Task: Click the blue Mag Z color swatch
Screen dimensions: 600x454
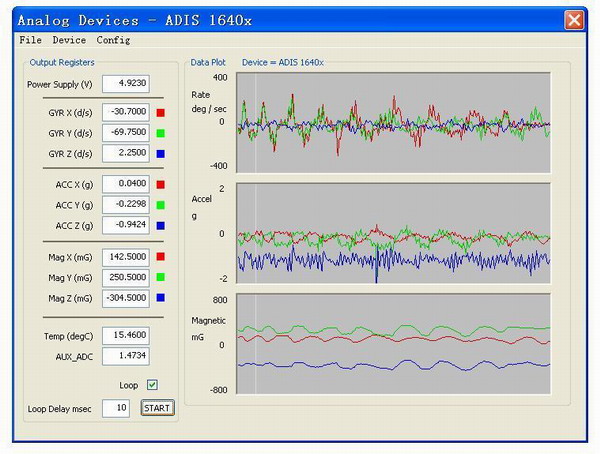Action: click(161, 297)
